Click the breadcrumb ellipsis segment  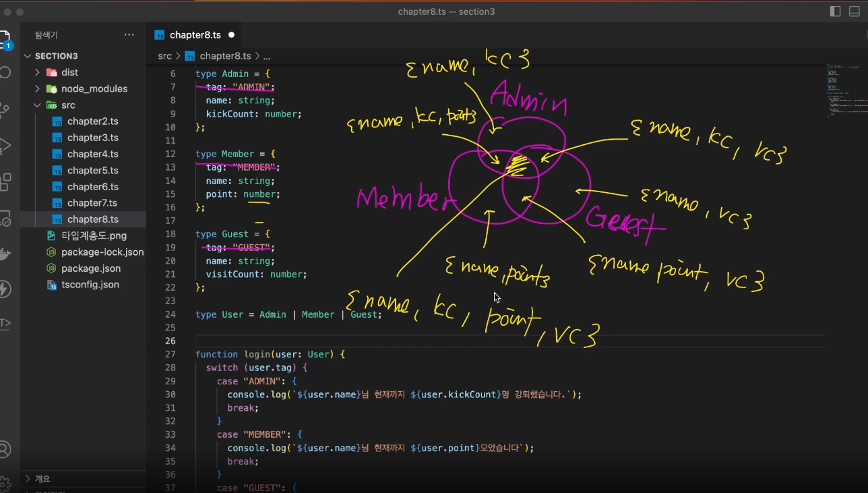267,56
